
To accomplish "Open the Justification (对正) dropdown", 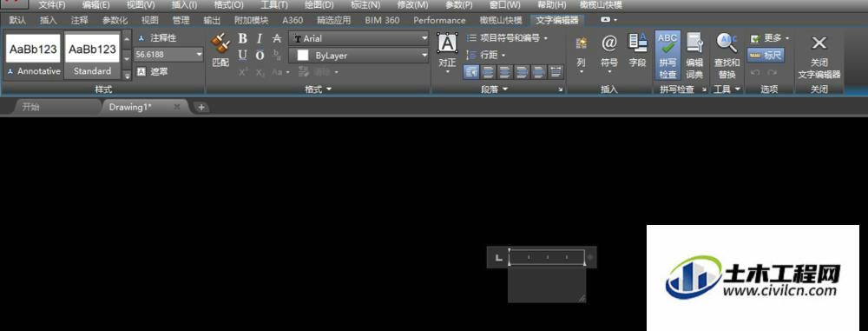I will [x=447, y=53].
